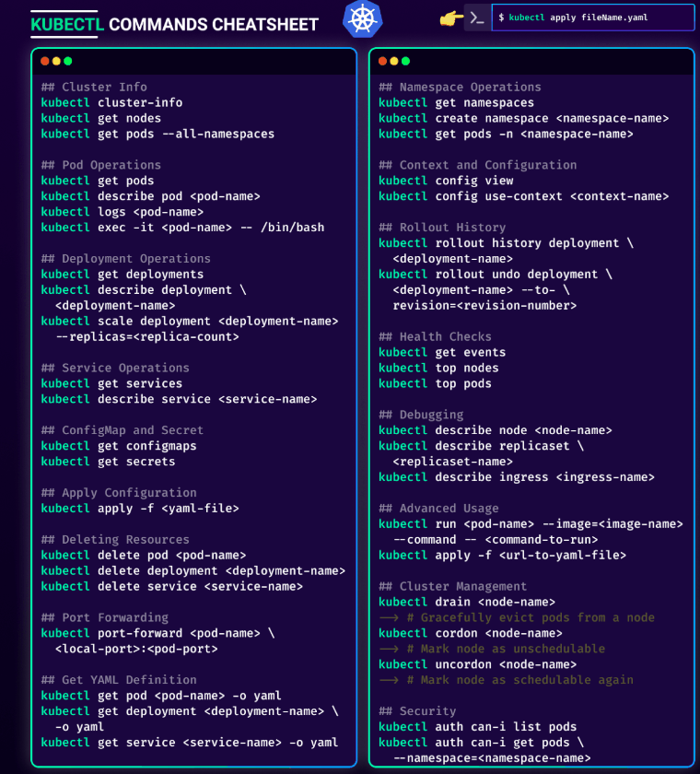This screenshot has height=774, width=700.
Task: Select 'kubectl uncordon <node-name>' line
Action: tap(477, 664)
